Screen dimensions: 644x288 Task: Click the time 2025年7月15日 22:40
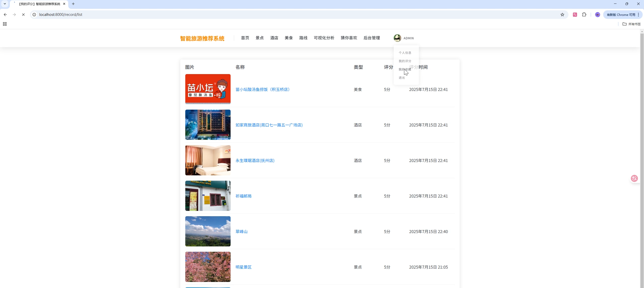point(428,232)
